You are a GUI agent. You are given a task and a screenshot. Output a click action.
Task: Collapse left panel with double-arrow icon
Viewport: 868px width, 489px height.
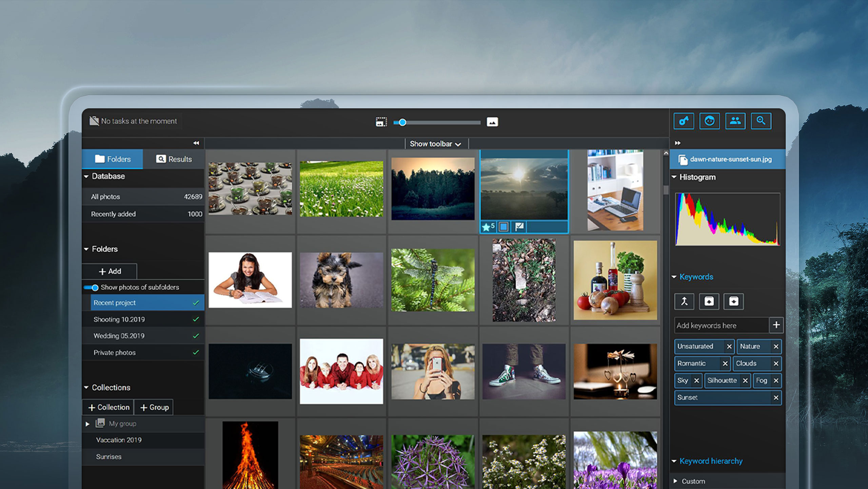click(x=196, y=143)
